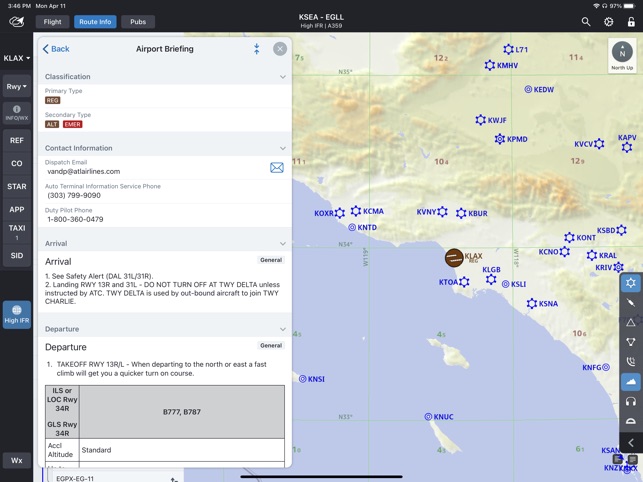Open the STAR charts button

click(17, 186)
